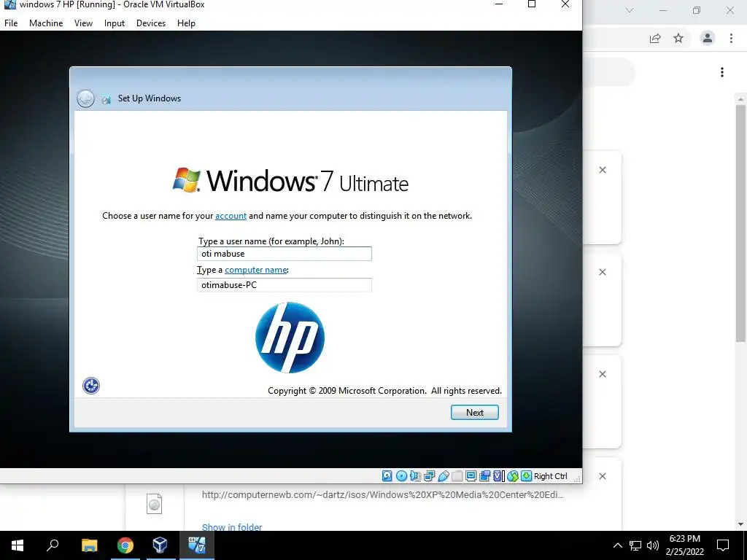Screen dimensions: 747x560
Task: Click the CPU virtualization status icon
Action: pyautogui.click(x=499, y=475)
